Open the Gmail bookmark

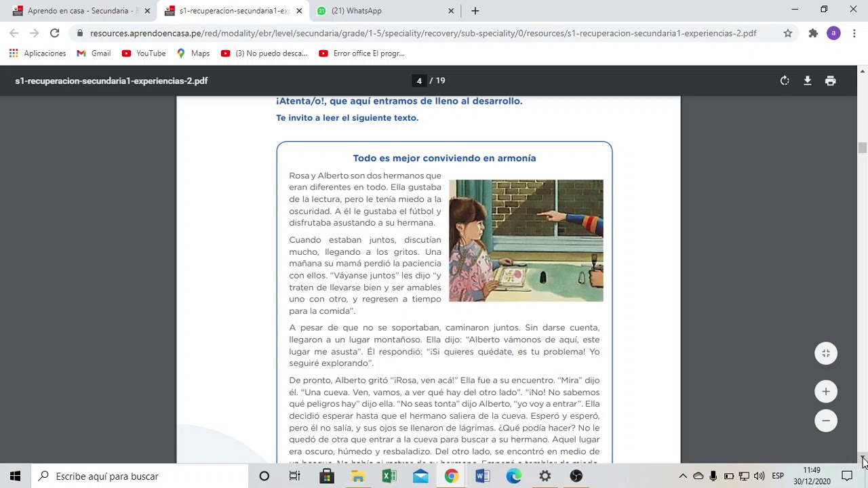point(94,54)
